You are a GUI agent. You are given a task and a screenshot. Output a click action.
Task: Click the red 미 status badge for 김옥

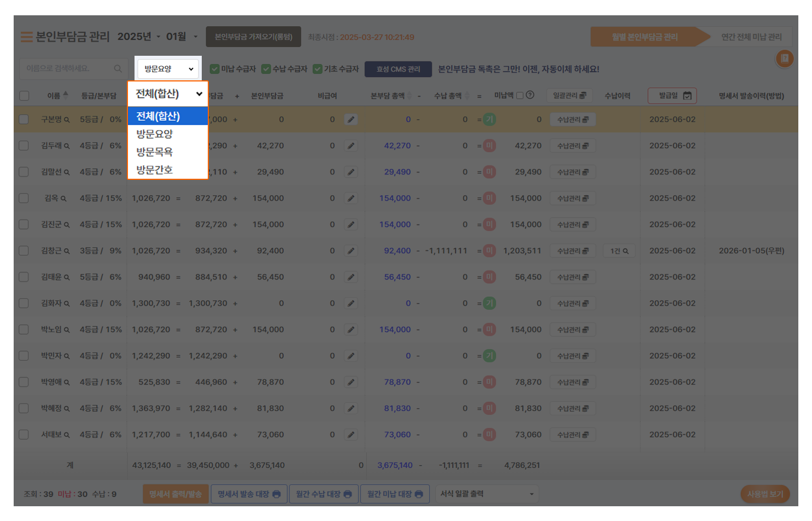pyautogui.click(x=489, y=198)
